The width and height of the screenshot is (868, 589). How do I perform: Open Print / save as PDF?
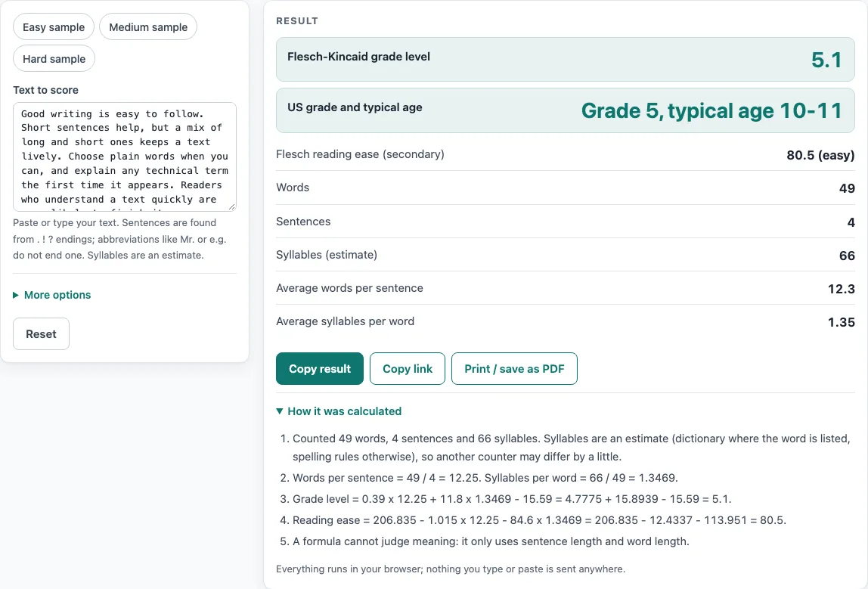pos(514,369)
